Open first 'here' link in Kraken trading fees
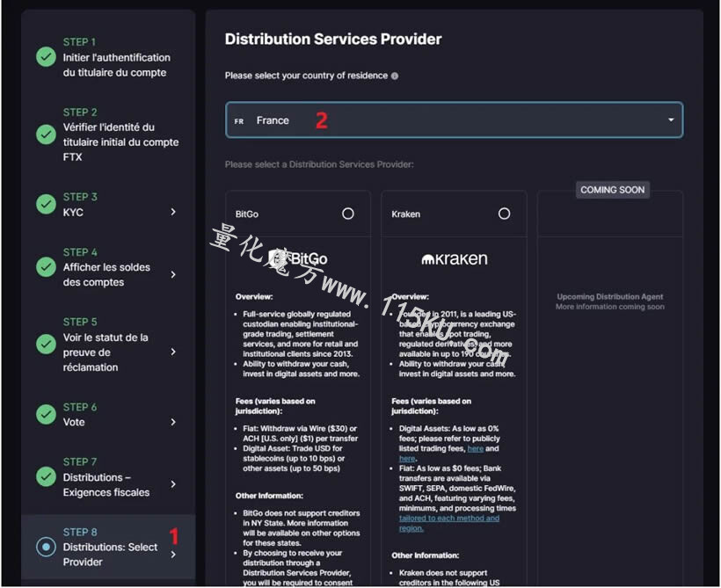The image size is (721, 588). pos(476,449)
